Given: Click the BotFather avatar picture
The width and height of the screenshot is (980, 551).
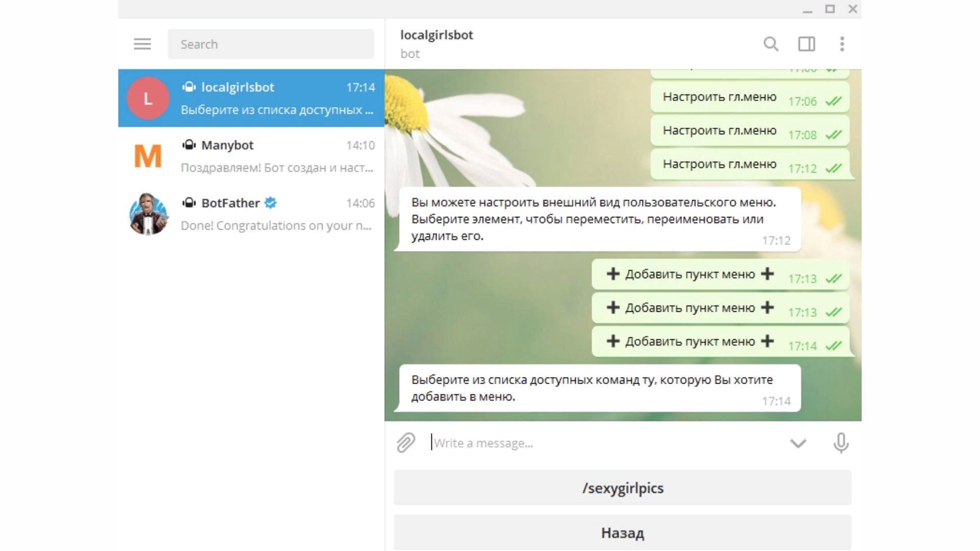Looking at the screenshot, I should point(148,214).
